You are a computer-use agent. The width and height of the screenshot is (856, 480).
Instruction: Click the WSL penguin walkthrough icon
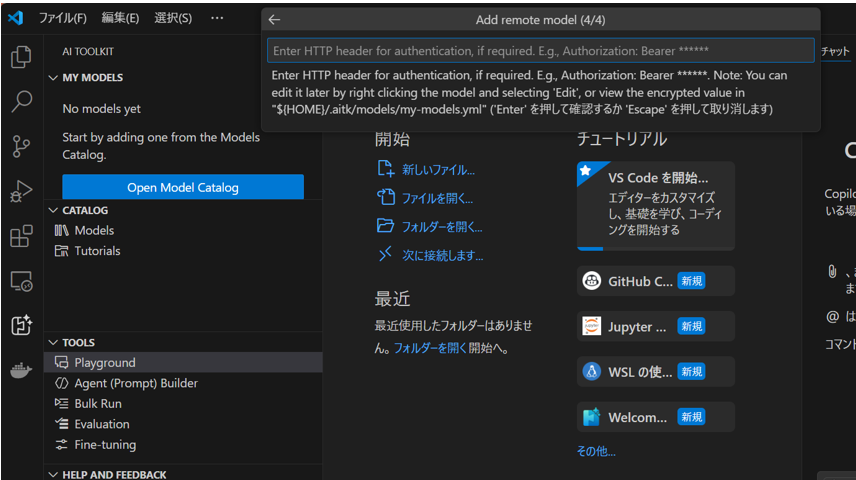591,371
